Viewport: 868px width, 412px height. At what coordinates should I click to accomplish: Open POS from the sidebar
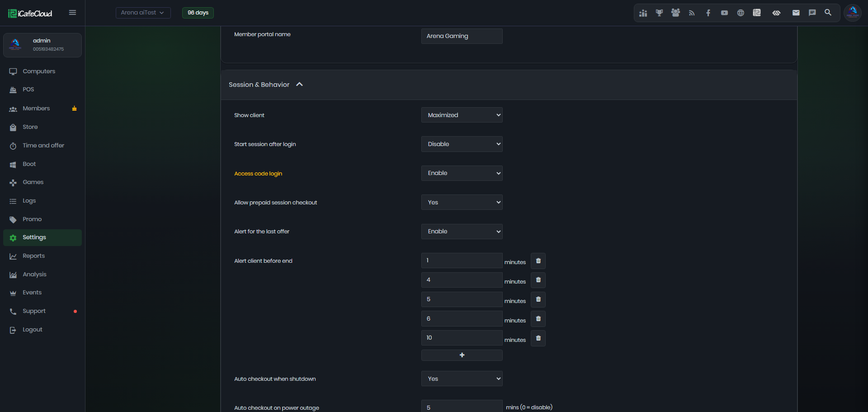click(x=42, y=90)
